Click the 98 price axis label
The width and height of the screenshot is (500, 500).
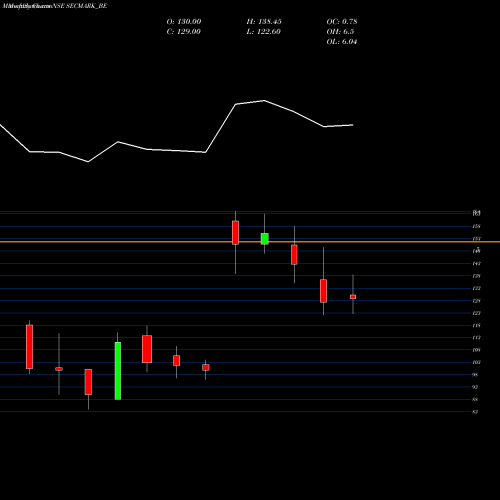[x=475, y=375]
